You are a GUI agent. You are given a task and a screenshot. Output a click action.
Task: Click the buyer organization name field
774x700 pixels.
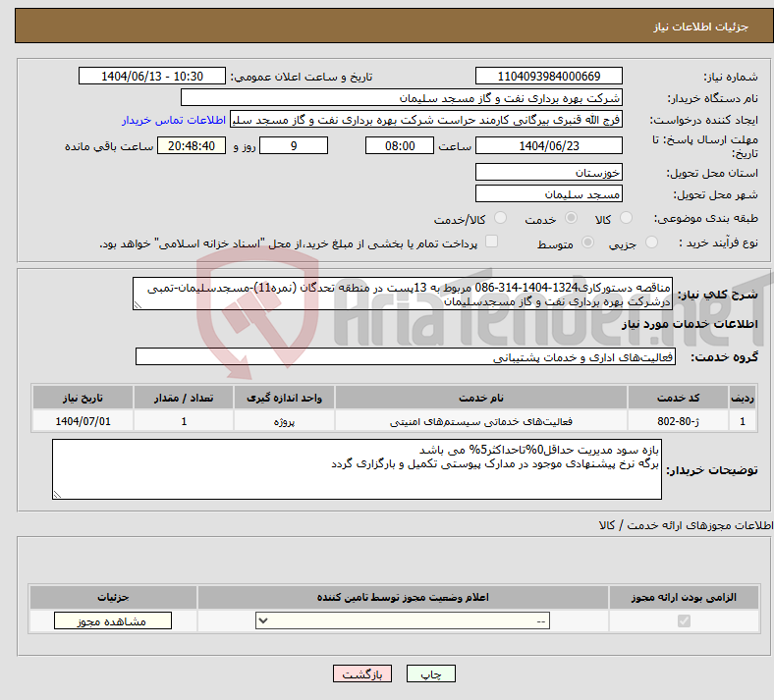402,97
